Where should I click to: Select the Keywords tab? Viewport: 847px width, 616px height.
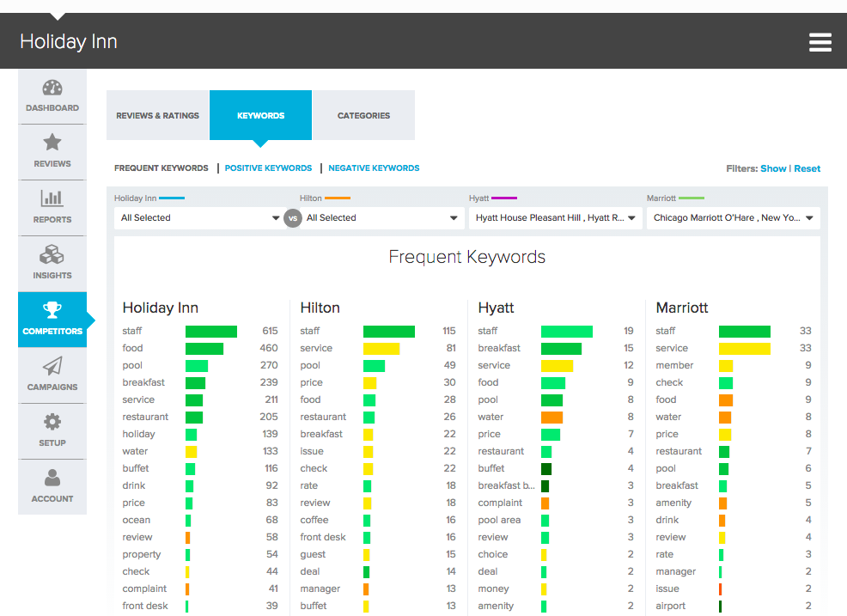(x=260, y=115)
